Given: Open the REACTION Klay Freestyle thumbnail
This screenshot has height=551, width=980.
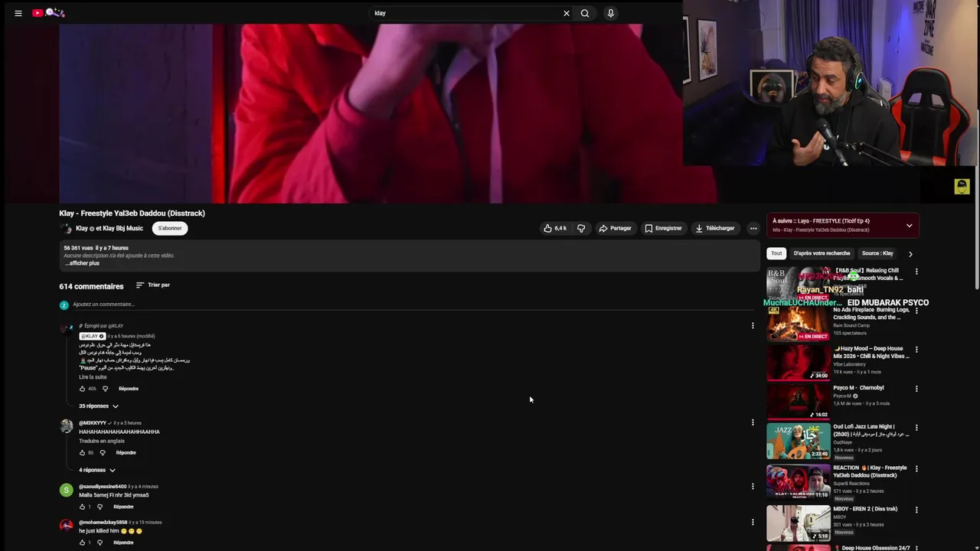Looking at the screenshot, I should [799, 482].
